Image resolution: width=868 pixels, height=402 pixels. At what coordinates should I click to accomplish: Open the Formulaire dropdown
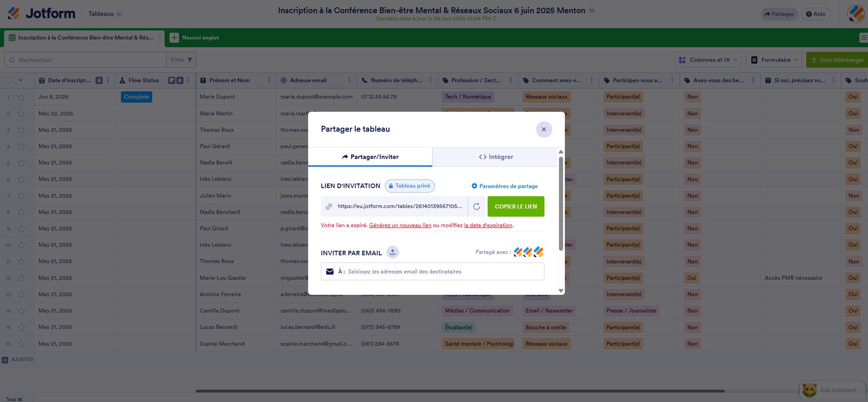tap(774, 60)
